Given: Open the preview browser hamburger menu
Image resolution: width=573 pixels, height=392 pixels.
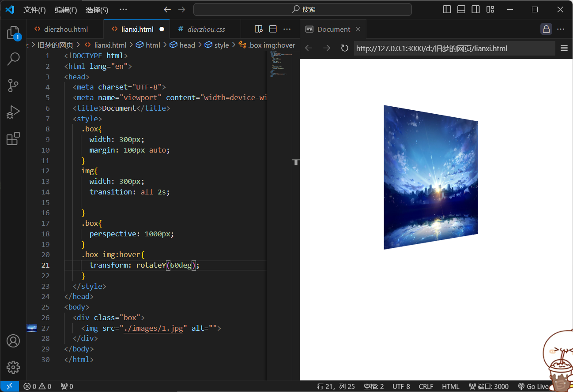Looking at the screenshot, I should pos(564,48).
